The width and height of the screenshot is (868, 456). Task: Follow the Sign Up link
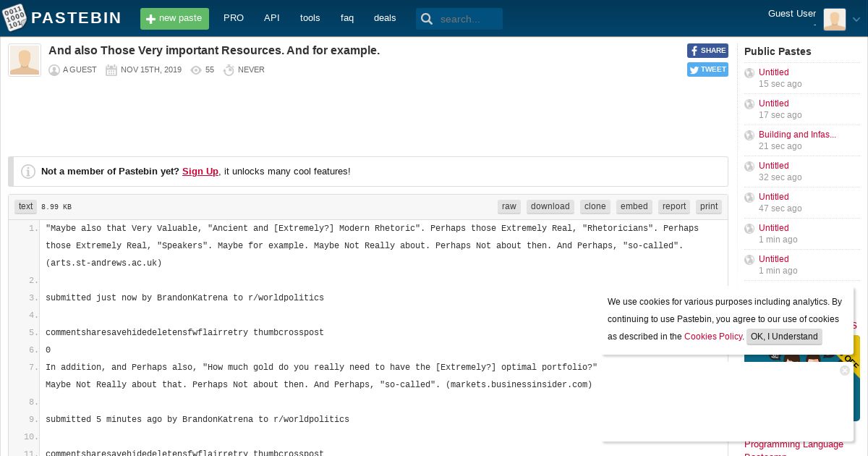click(x=200, y=172)
